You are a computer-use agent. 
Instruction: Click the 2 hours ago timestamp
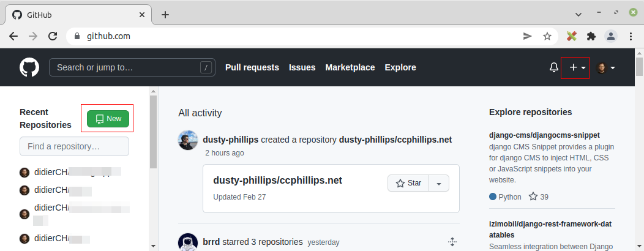tap(225, 153)
